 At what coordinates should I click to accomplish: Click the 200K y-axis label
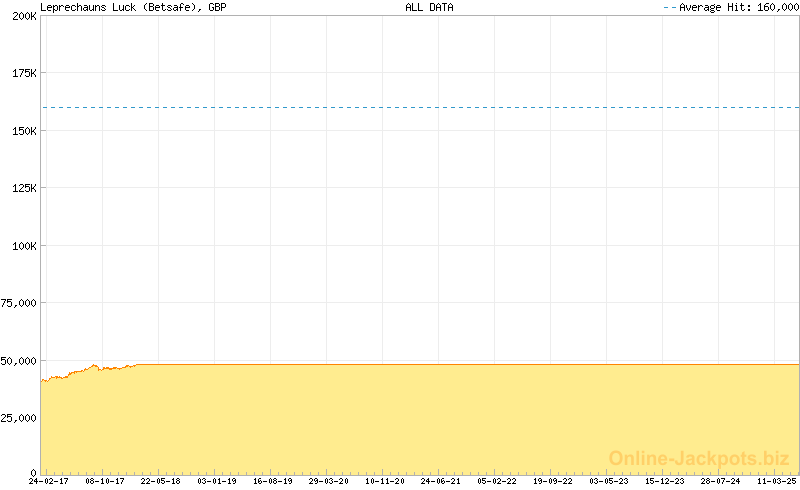pyautogui.click(x=23, y=17)
